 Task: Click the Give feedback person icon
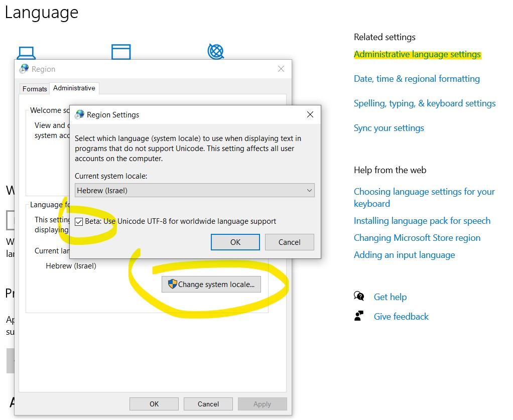[359, 316]
